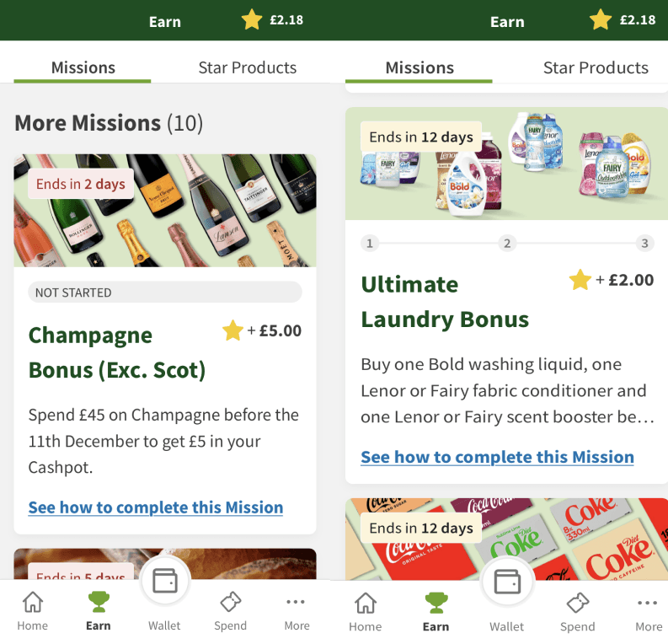Tap the Spend tag icon in right screen
668x644 pixels.
[x=578, y=603]
